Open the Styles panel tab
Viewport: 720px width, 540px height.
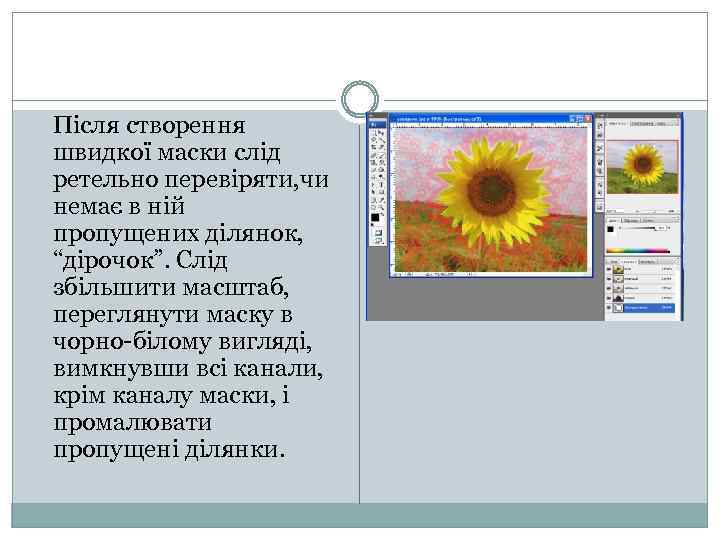[x=648, y=221]
